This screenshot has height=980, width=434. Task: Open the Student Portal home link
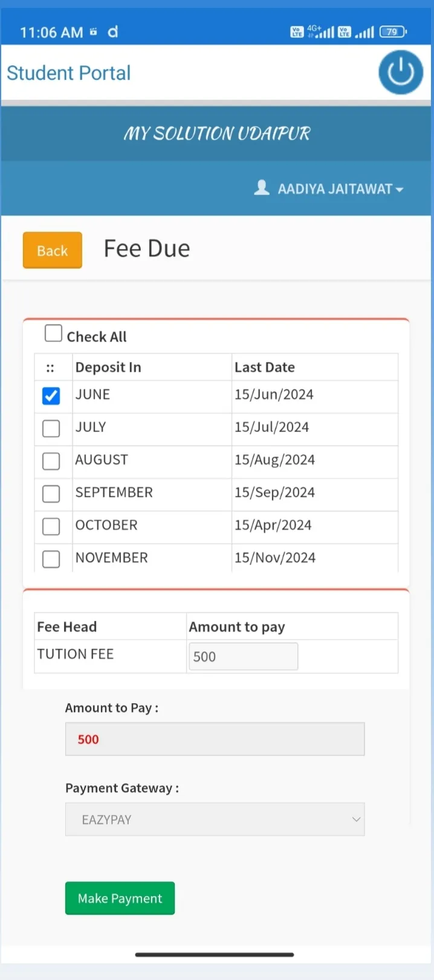[69, 73]
